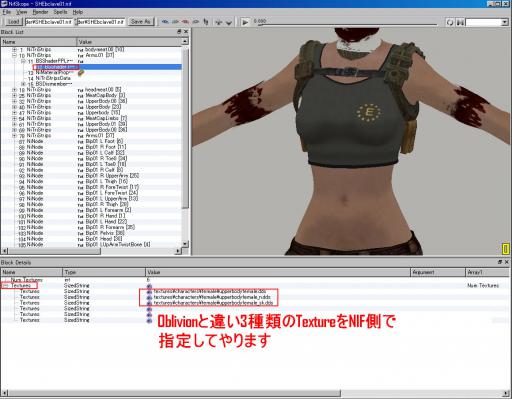This screenshot has width=512, height=399.
Task: Expand block 40 NiTriStrips UpperBody node
Action: point(14,107)
